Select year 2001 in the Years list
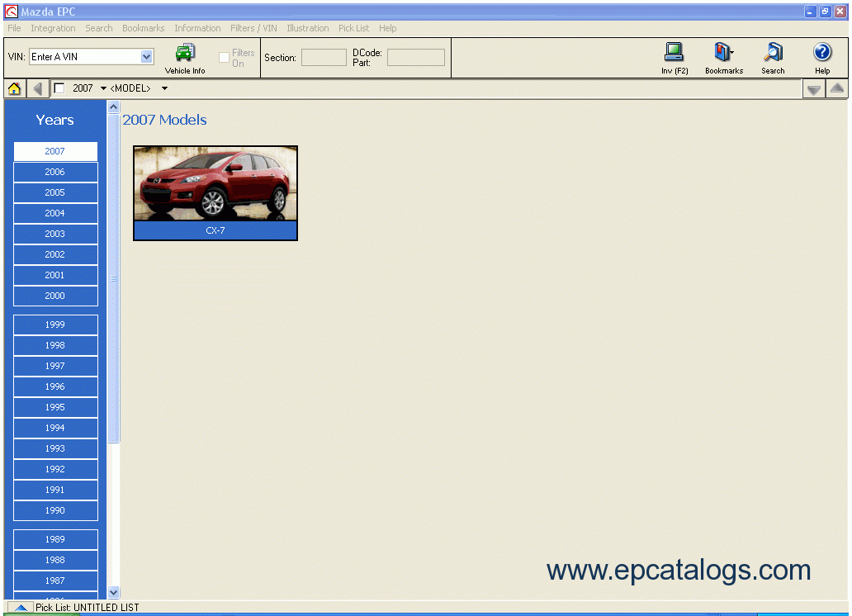Image resolution: width=852 pixels, height=616 pixels. (x=55, y=275)
